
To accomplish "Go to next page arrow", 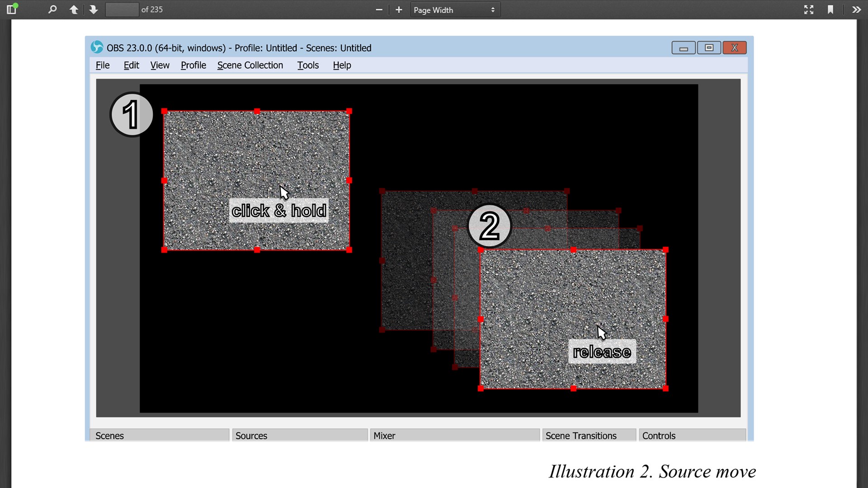I will coord(94,9).
